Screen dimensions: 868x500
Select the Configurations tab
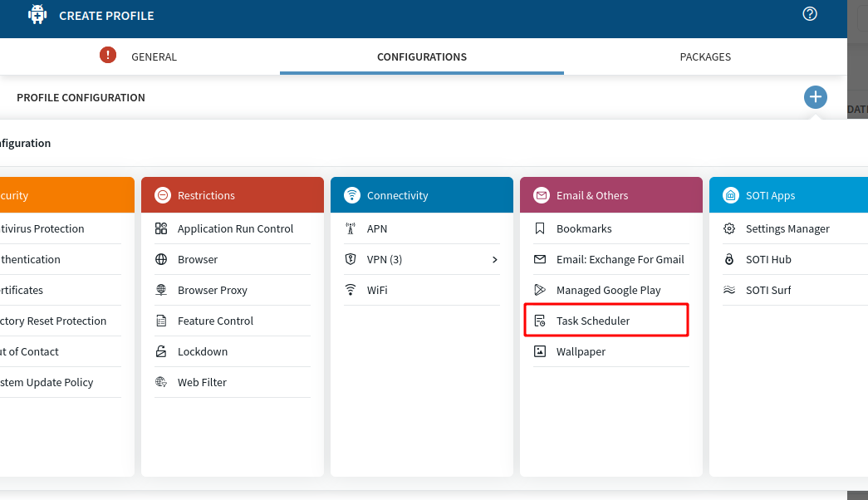click(x=422, y=57)
